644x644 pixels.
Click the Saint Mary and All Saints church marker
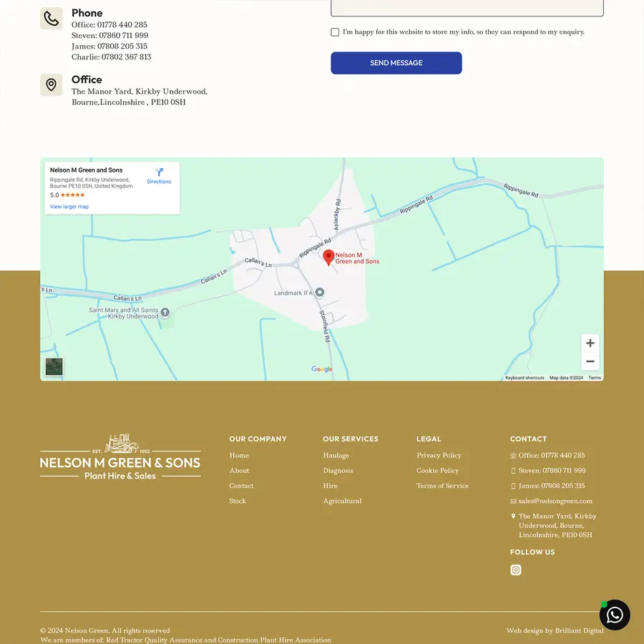click(x=165, y=313)
